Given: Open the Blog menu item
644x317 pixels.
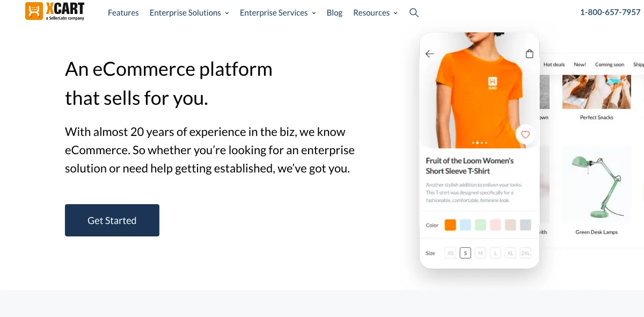Looking at the screenshot, I should click(x=334, y=12).
